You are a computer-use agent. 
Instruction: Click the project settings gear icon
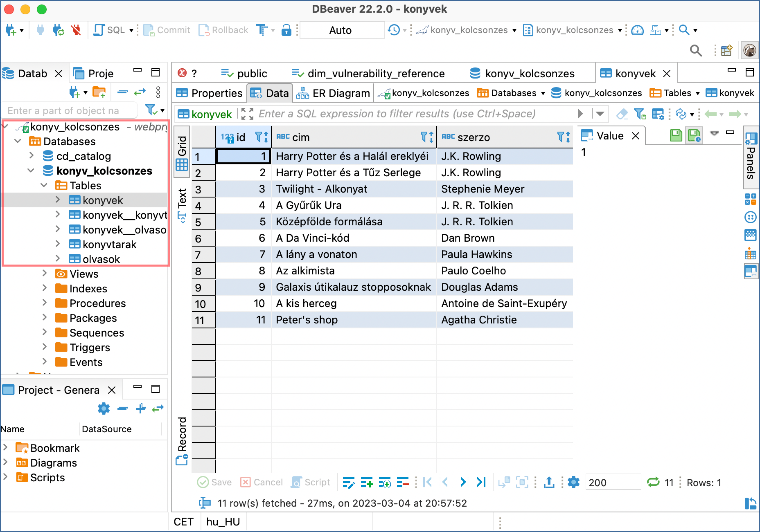[104, 408]
